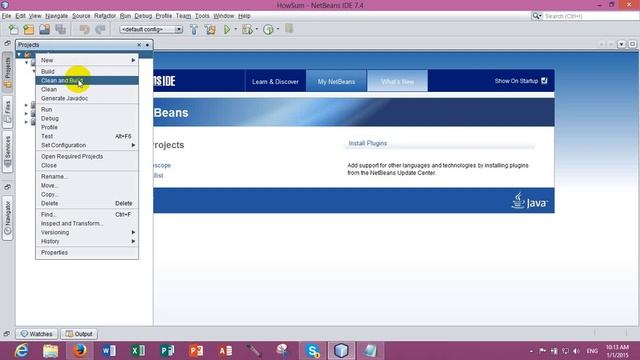The image size is (640, 360).
Task: Open the Output bottom tab
Action: 79,334
